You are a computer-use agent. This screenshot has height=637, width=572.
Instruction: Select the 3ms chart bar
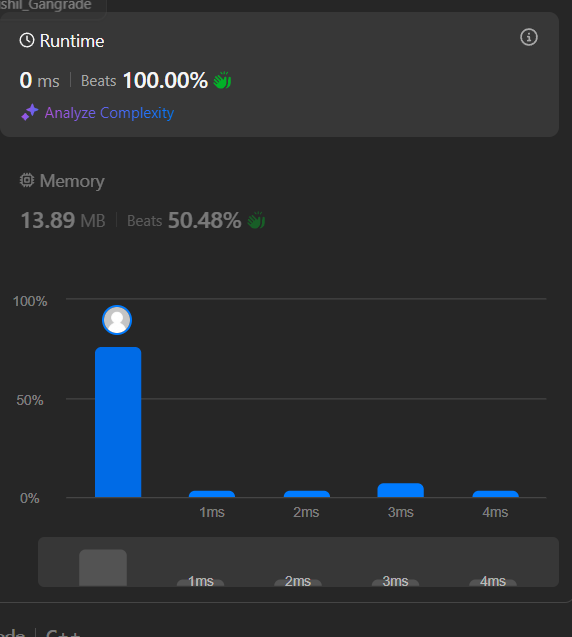[x=401, y=490]
